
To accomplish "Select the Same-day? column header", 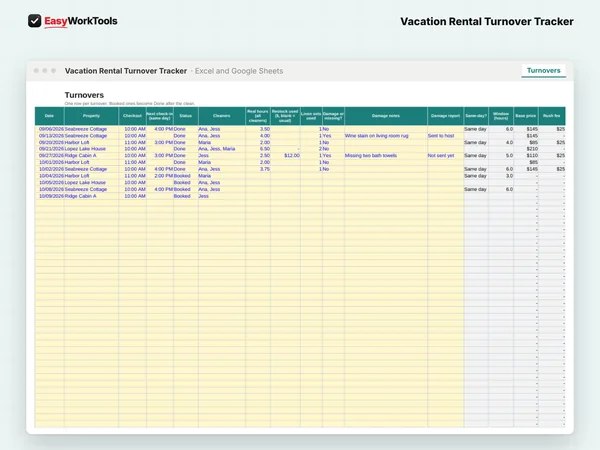I will (x=476, y=116).
